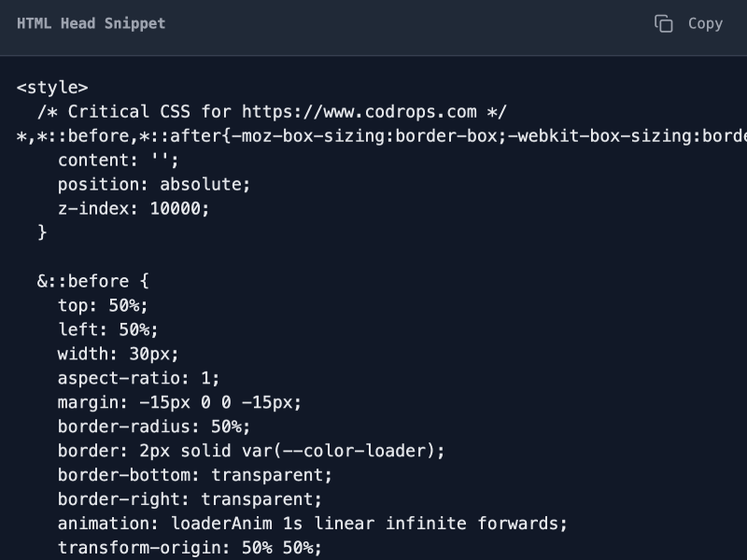
Task: Click the &::before selector line
Action: (x=92, y=282)
